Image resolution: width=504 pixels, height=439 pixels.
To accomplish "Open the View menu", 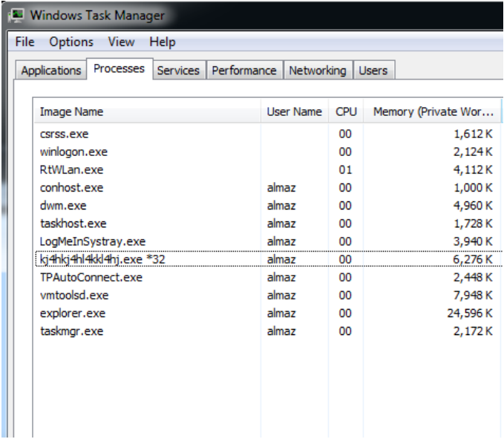I will point(121,42).
